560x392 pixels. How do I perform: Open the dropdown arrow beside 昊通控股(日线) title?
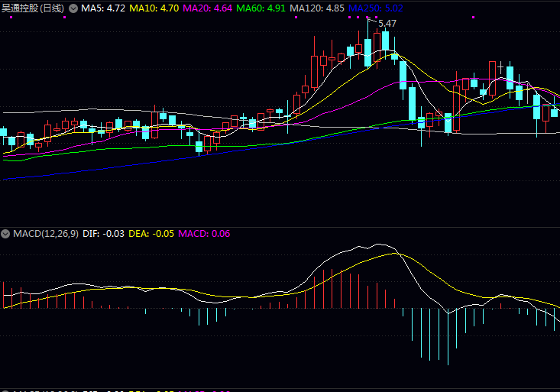click(x=73, y=8)
